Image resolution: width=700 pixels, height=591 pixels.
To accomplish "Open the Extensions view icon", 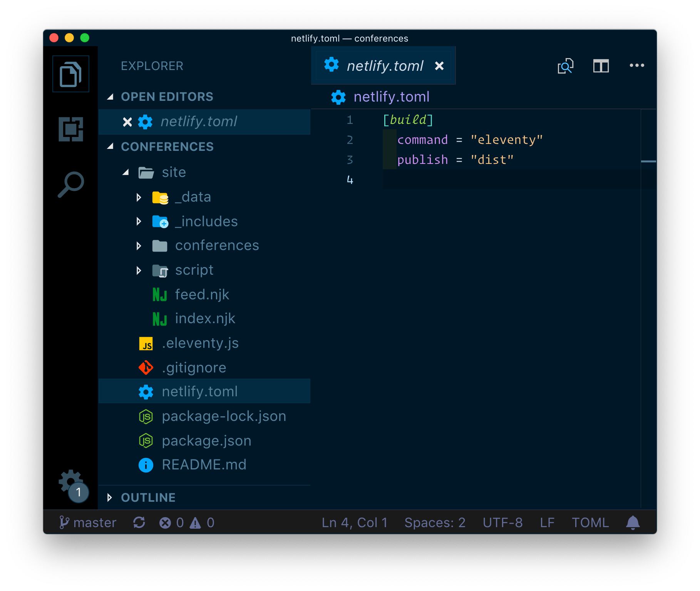I will click(x=71, y=129).
